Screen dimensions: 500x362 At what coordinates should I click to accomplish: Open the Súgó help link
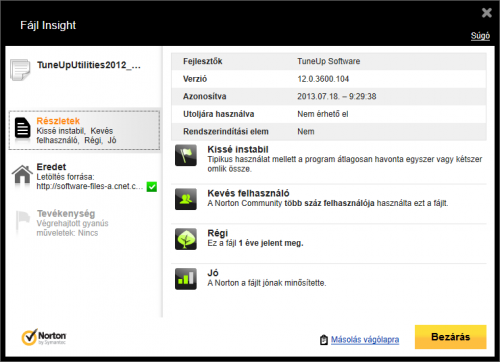[480, 36]
